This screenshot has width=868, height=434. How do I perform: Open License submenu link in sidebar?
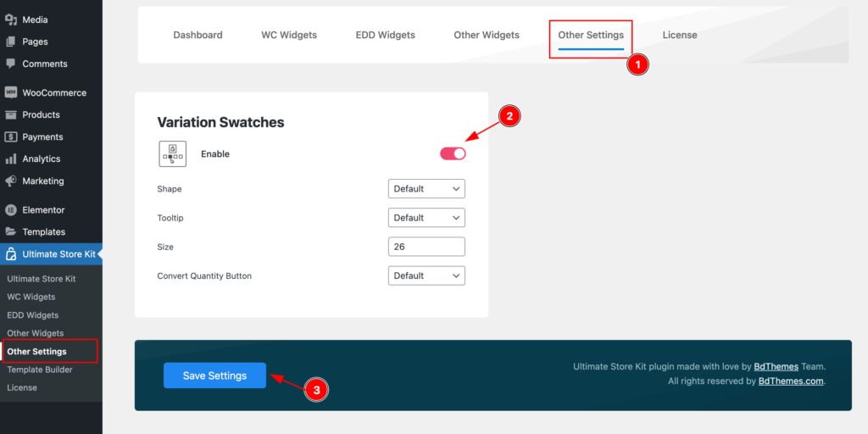(22, 387)
